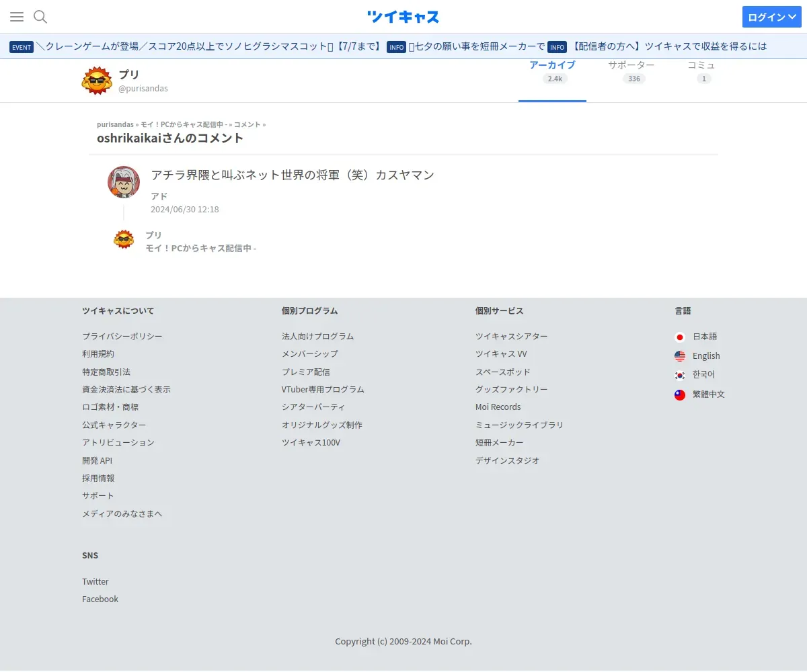Open 資金決済法に基づく表示 link

(x=126, y=389)
